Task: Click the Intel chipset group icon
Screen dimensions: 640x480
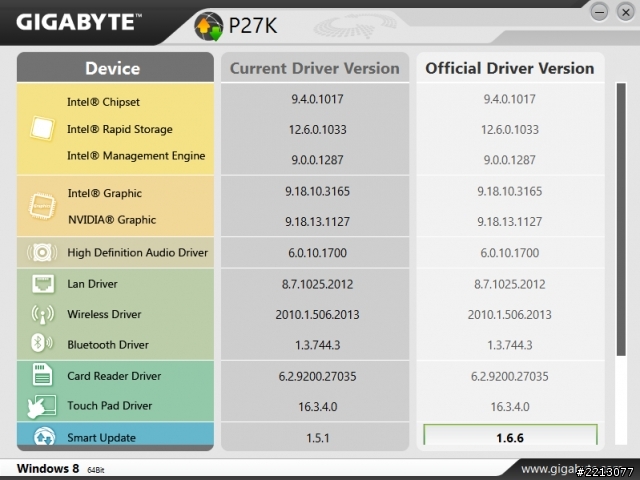Action: pos(42,128)
